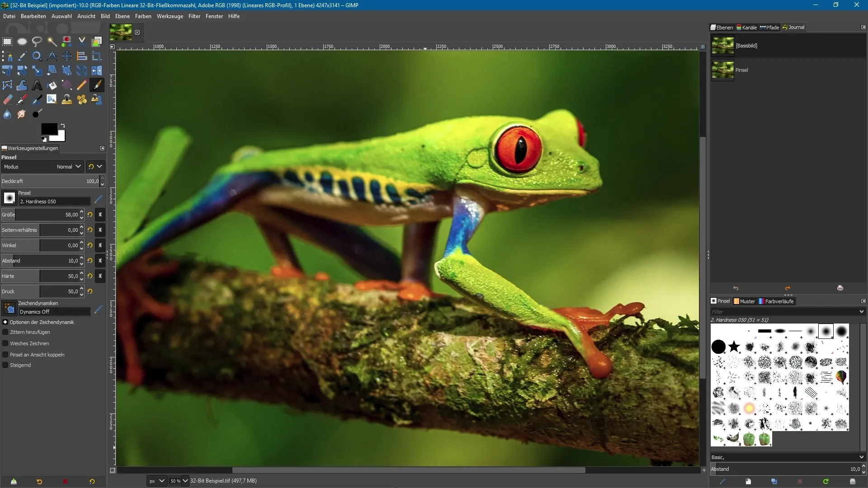Switch to the Farbverläufe tab
Image resolution: width=868 pixels, height=488 pixels.
click(x=776, y=301)
